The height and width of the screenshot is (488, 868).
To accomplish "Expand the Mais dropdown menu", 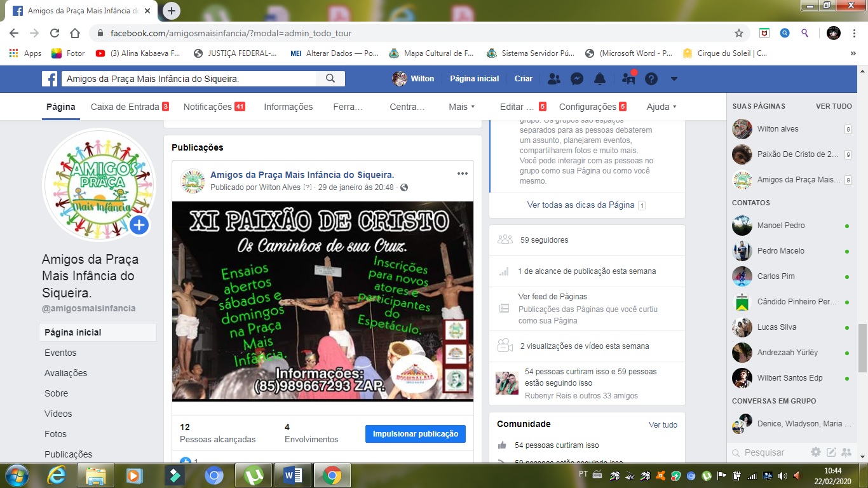I will (461, 107).
